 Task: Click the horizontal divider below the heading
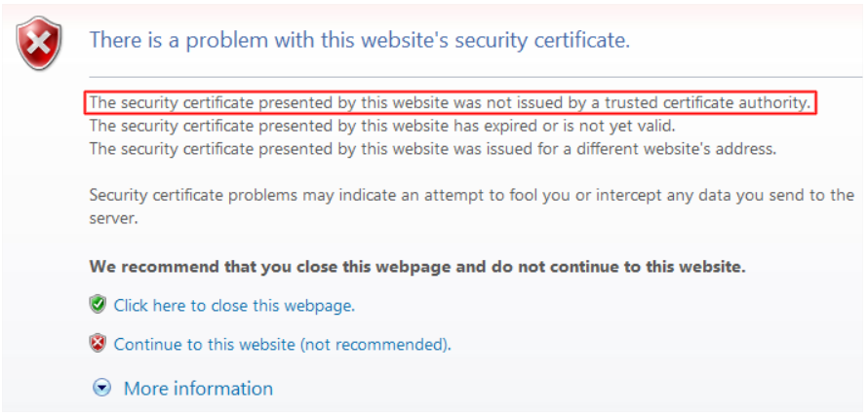(468, 77)
